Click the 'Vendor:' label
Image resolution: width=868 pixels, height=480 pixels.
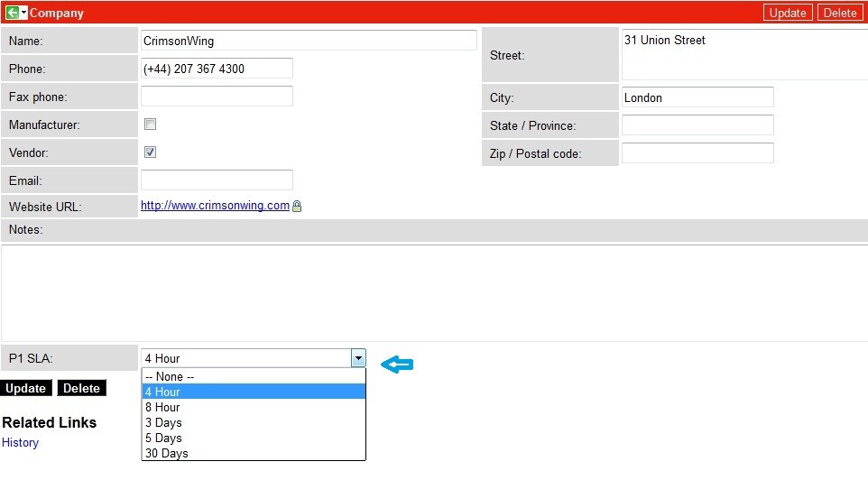[28, 152]
